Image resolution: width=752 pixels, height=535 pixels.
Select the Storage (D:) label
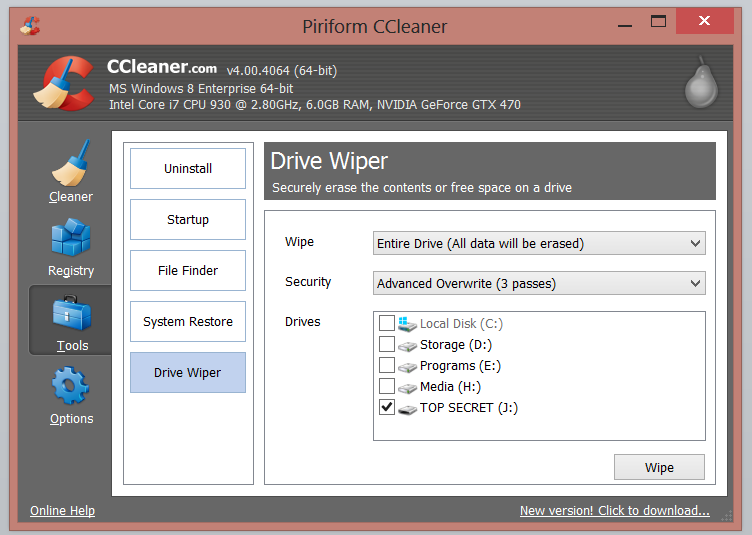456,345
